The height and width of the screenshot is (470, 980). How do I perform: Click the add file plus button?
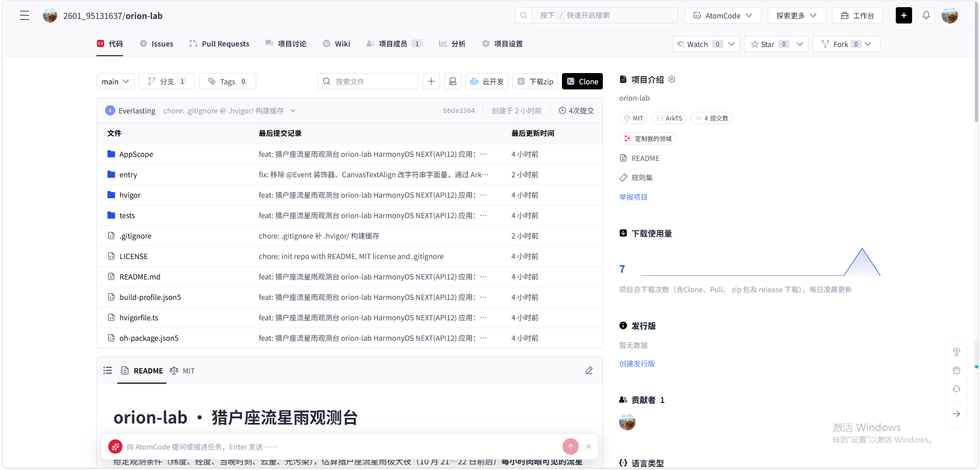pos(431,81)
